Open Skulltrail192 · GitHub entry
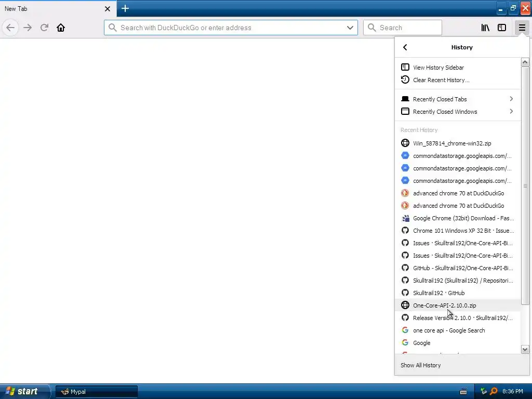Viewport: 532px width, 399px height. (458, 293)
